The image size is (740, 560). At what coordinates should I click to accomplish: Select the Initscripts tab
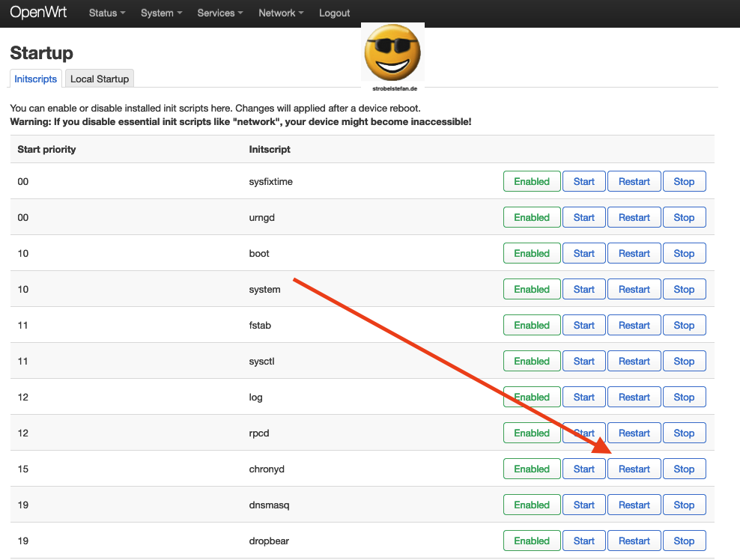(x=36, y=79)
